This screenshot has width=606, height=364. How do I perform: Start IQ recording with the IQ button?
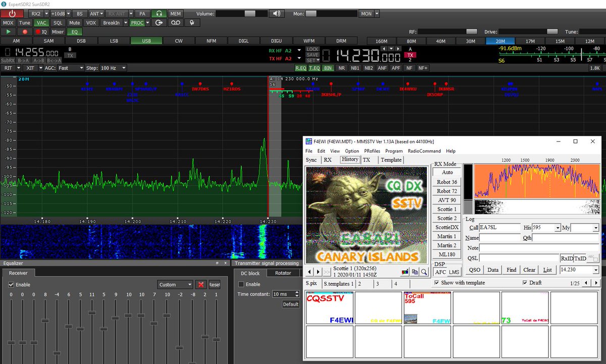coord(41,31)
